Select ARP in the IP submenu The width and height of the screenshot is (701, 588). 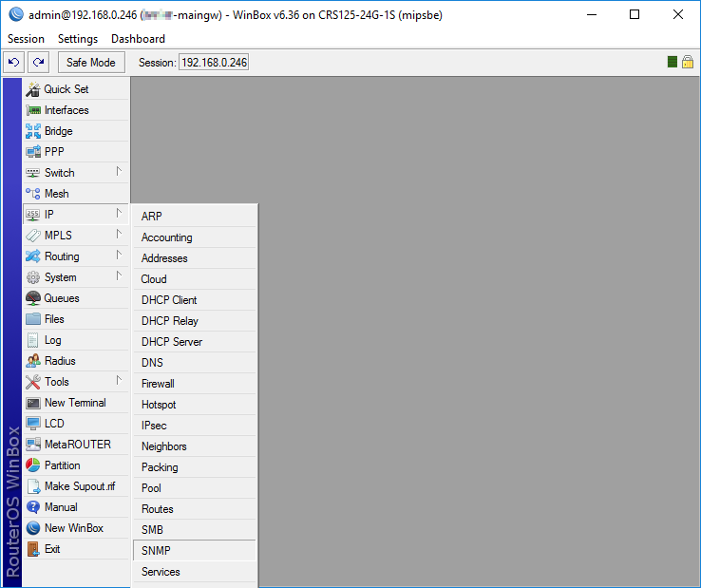pyautogui.click(x=195, y=217)
